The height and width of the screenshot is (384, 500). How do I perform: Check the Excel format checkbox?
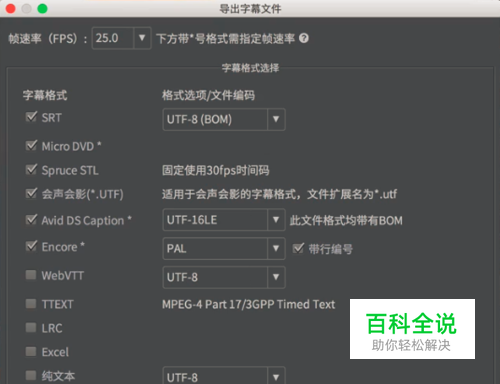(31, 352)
